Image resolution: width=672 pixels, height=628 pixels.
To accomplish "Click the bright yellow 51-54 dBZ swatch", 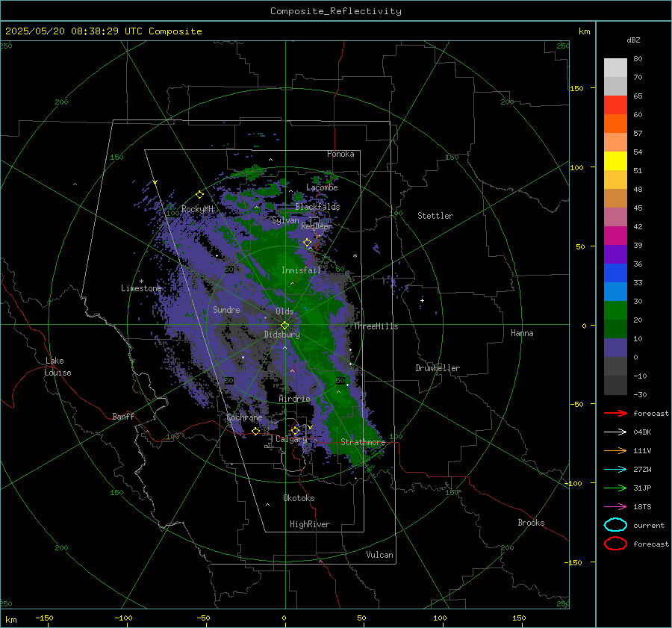I will pyautogui.click(x=615, y=161).
